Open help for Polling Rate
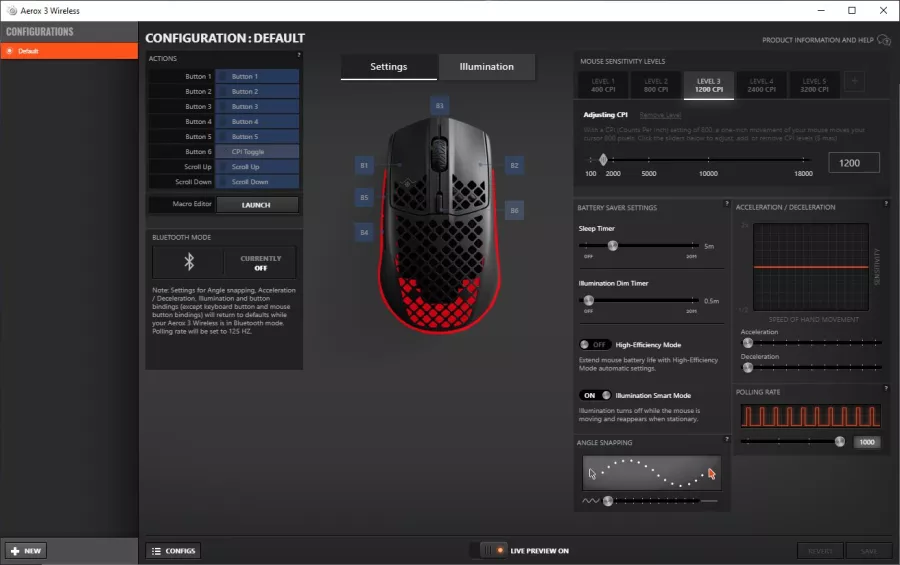The width and height of the screenshot is (900, 565). pyautogui.click(x=886, y=389)
